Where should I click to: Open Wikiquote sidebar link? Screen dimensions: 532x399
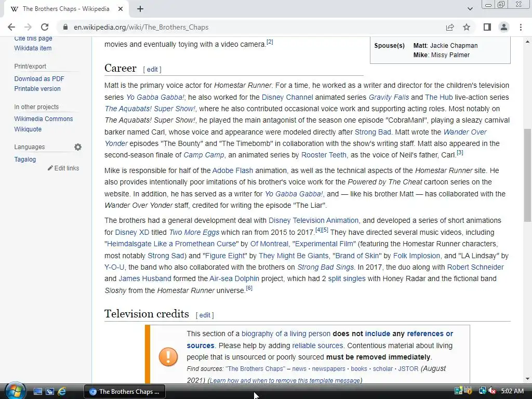pyautogui.click(x=28, y=129)
